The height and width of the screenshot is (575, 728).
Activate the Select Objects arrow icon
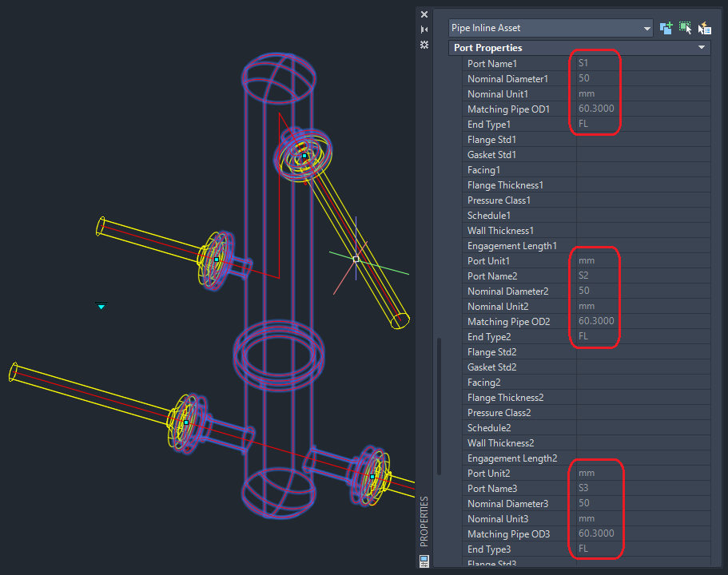[686, 28]
